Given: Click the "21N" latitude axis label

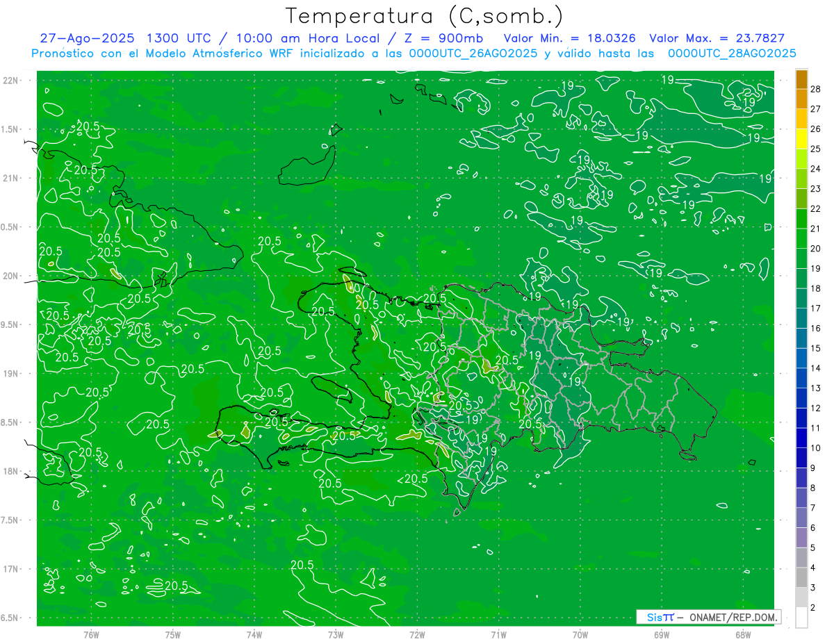Looking at the screenshot, I should pos(11,178).
